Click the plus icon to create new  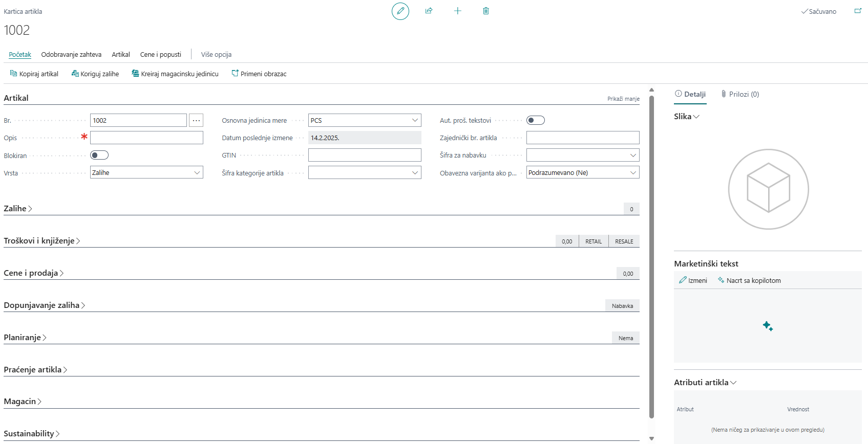point(457,11)
